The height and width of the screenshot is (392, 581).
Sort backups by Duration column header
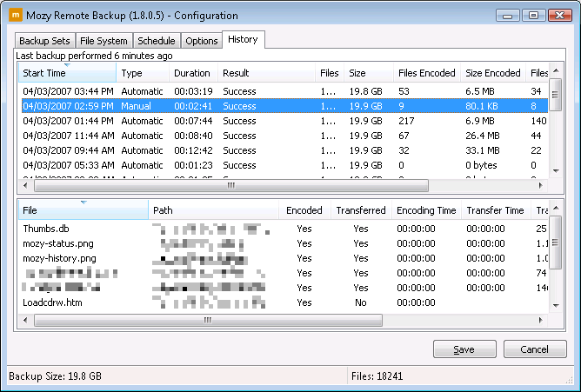[x=192, y=73]
